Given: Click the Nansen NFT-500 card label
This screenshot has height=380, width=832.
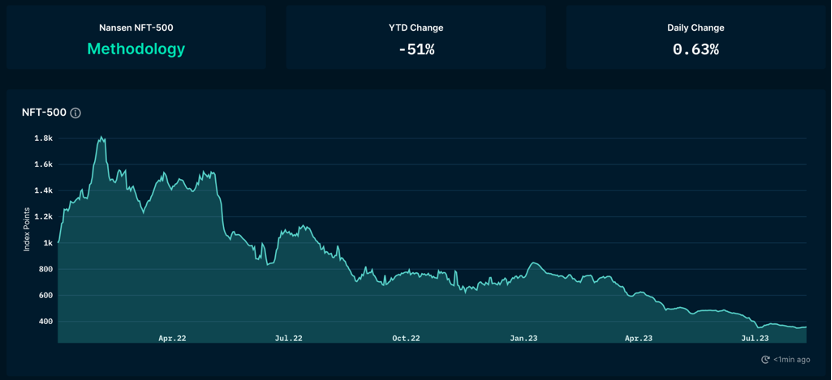Looking at the screenshot, I should pyautogui.click(x=136, y=28).
